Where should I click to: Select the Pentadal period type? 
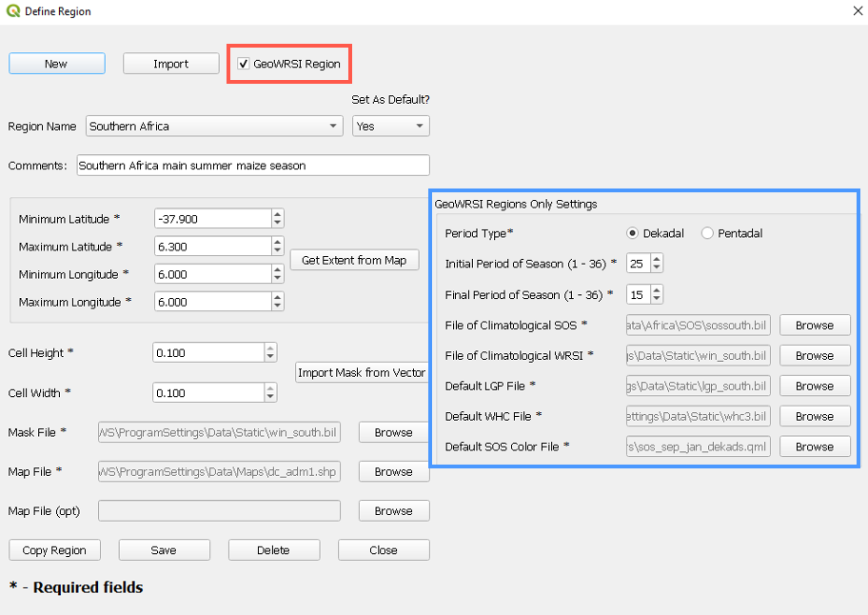[707, 233]
